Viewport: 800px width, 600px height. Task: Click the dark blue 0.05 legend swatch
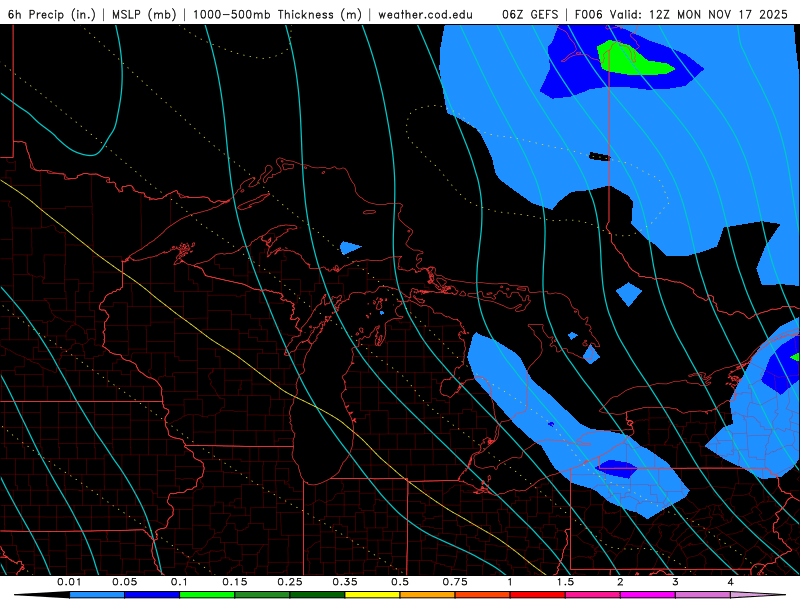pos(152,595)
